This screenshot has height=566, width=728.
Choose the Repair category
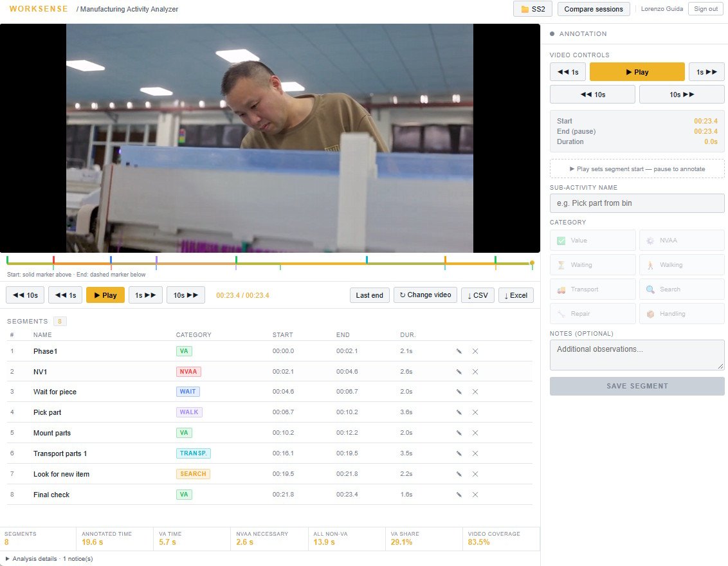point(592,314)
